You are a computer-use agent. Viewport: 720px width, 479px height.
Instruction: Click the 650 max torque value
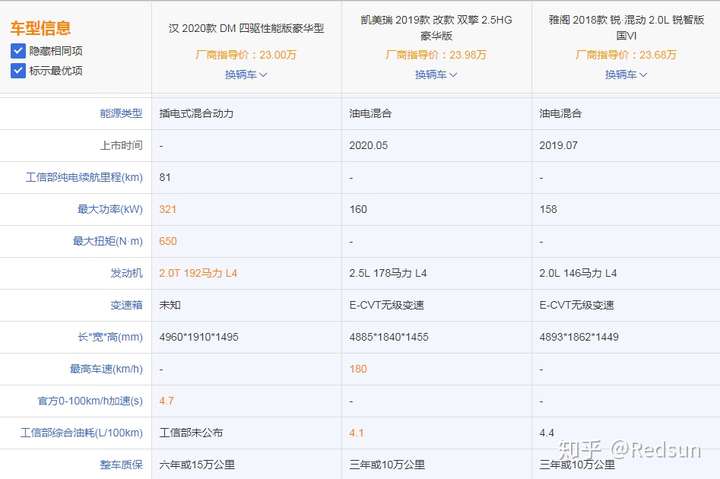click(x=168, y=241)
